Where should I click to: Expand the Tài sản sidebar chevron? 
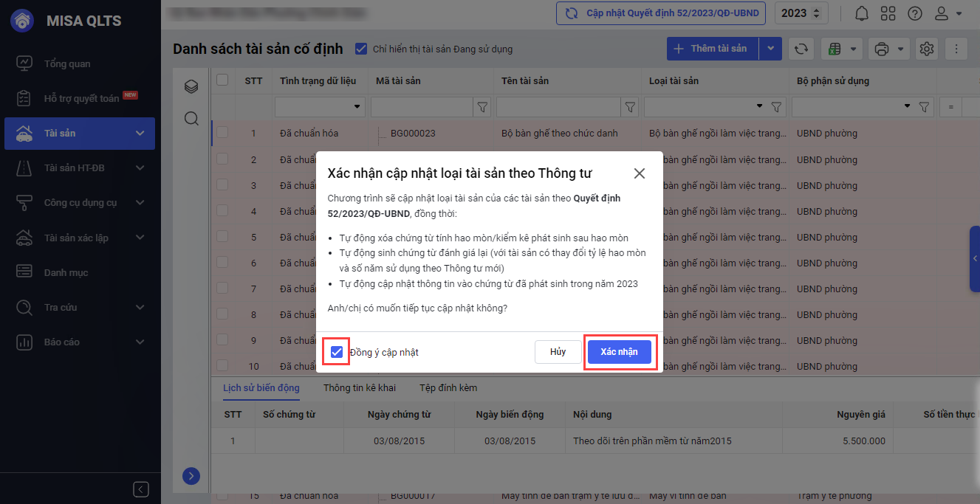(x=140, y=134)
